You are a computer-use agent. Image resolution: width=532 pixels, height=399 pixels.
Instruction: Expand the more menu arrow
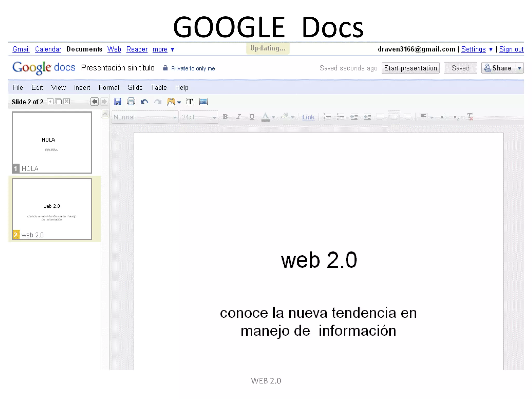[172, 49]
